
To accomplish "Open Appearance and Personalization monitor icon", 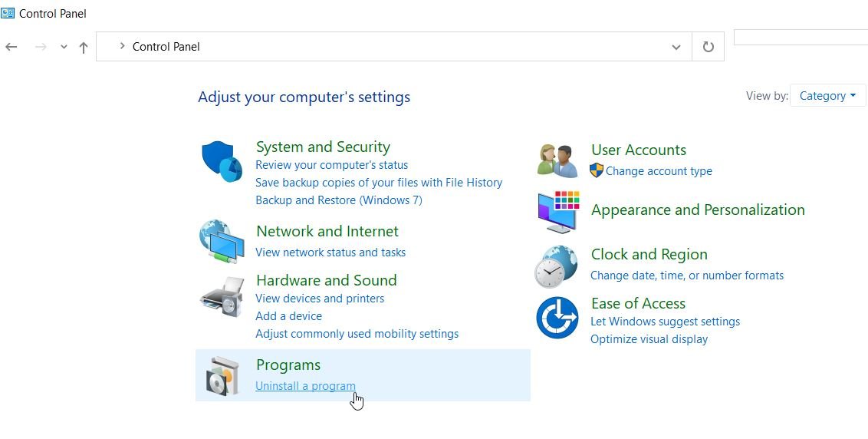I will coord(558,212).
